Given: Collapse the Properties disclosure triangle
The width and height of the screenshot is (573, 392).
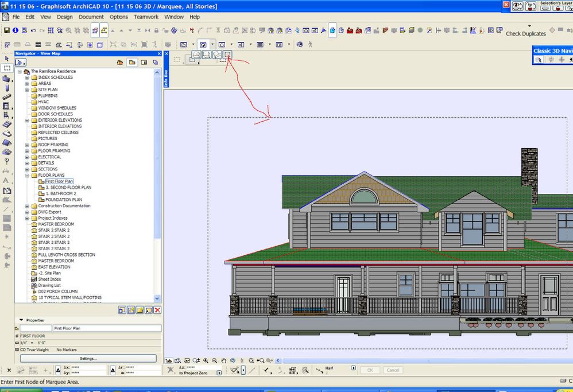Looking at the screenshot, I should tap(21, 320).
